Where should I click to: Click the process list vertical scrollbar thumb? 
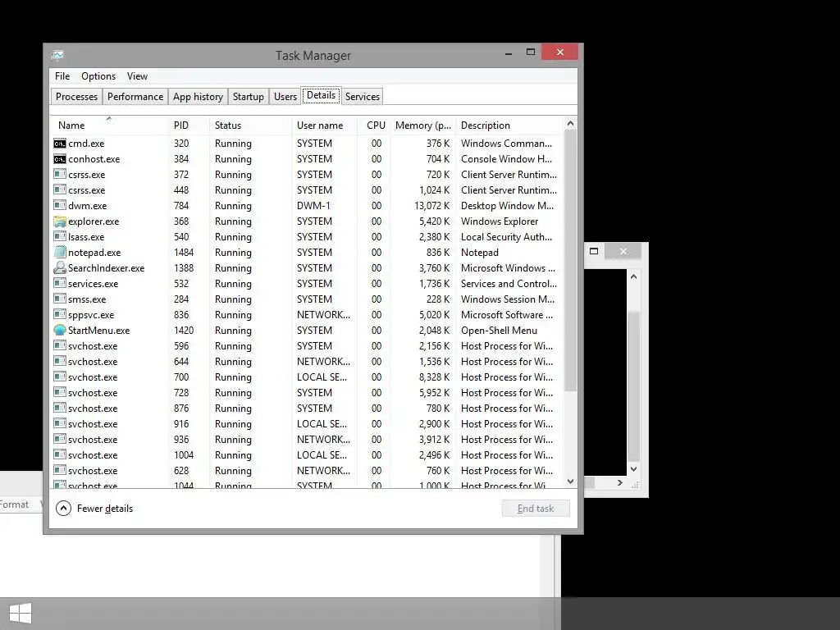point(571,260)
